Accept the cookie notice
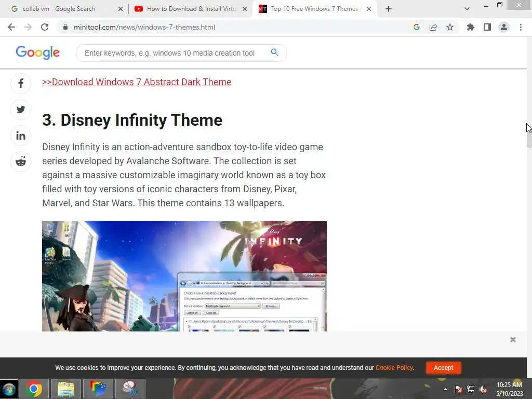 point(443,368)
